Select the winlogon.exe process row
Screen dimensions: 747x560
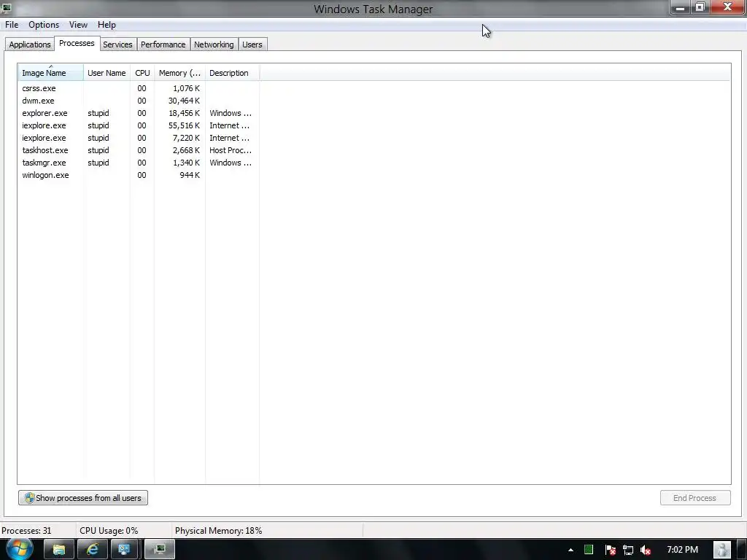click(x=138, y=175)
